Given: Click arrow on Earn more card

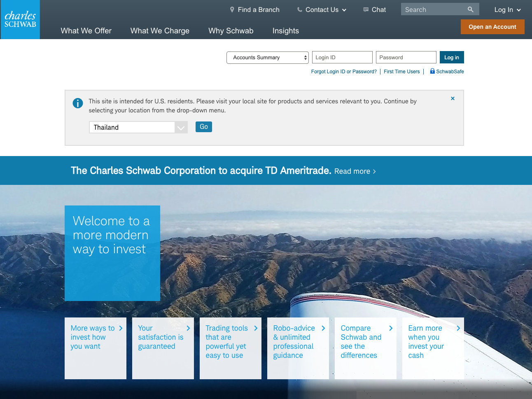Looking at the screenshot, I should point(458,328).
